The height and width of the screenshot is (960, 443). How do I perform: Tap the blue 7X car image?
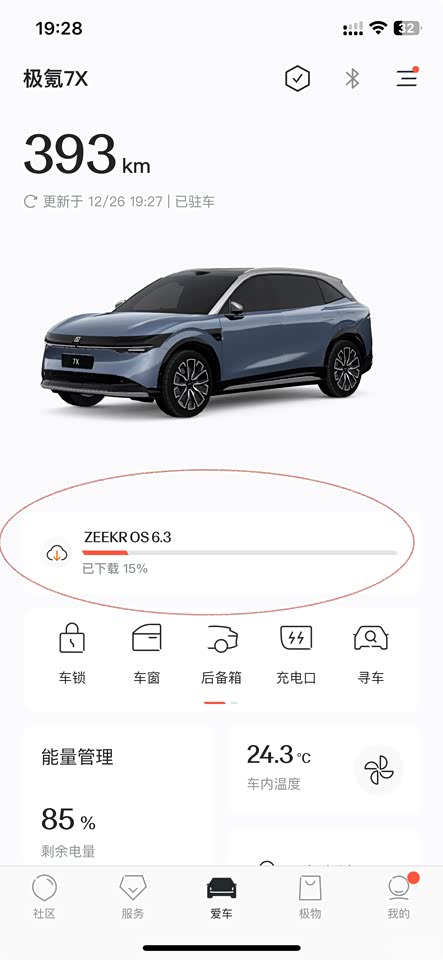click(207, 342)
